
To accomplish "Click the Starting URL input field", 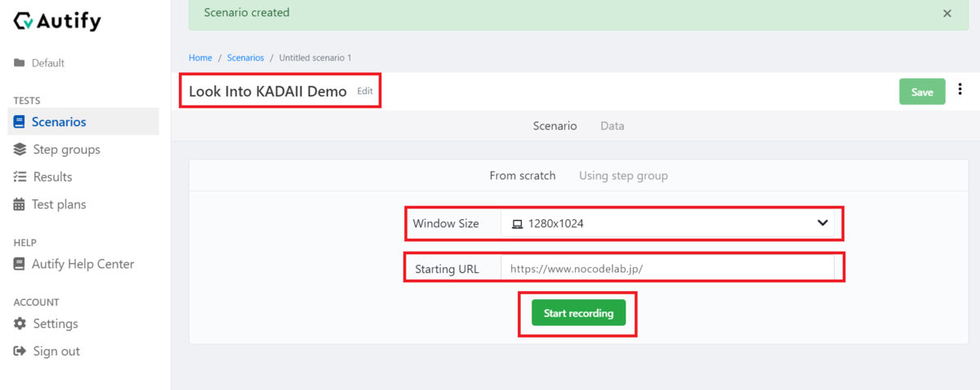I will (667, 268).
